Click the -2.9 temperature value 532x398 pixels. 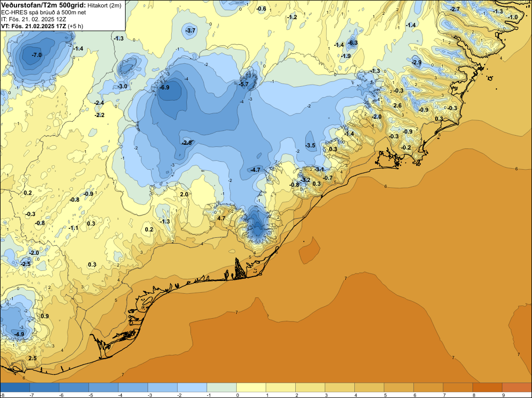click(x=417, y=62)
